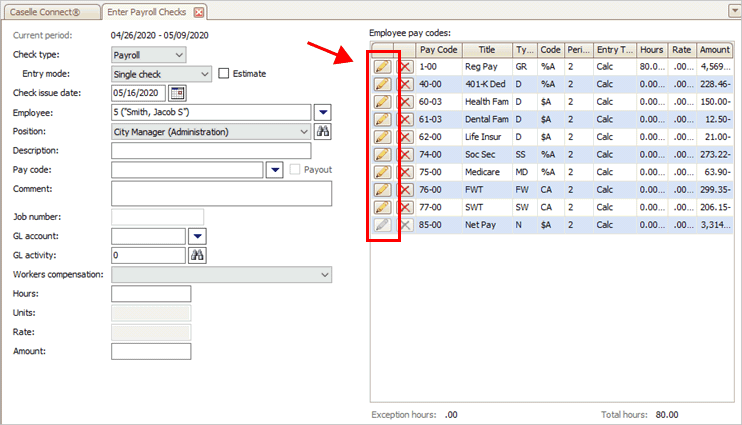Screen dimensions: 742x425
Task: Switch to the Caselle Connect tab
Action: [51, 12]
